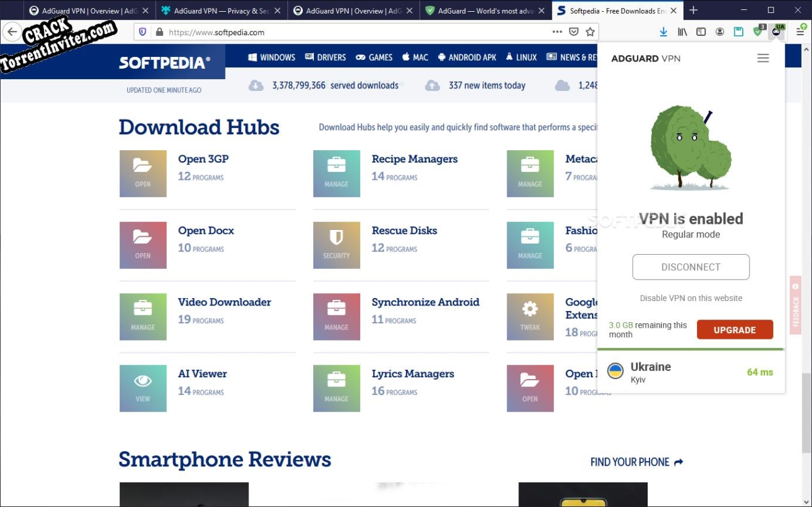Click the padlock icon next to softpedia.com
812x507 pixels.
click(x=159, y=32)
